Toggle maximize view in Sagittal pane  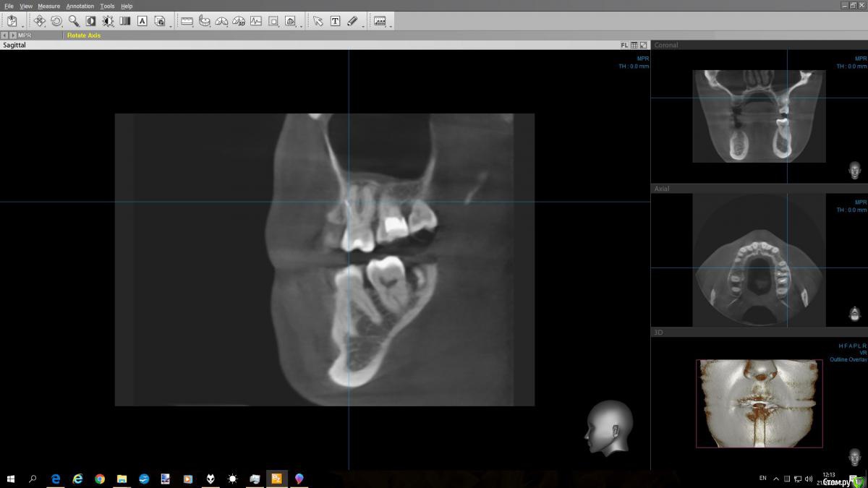[x=643, y=45]
